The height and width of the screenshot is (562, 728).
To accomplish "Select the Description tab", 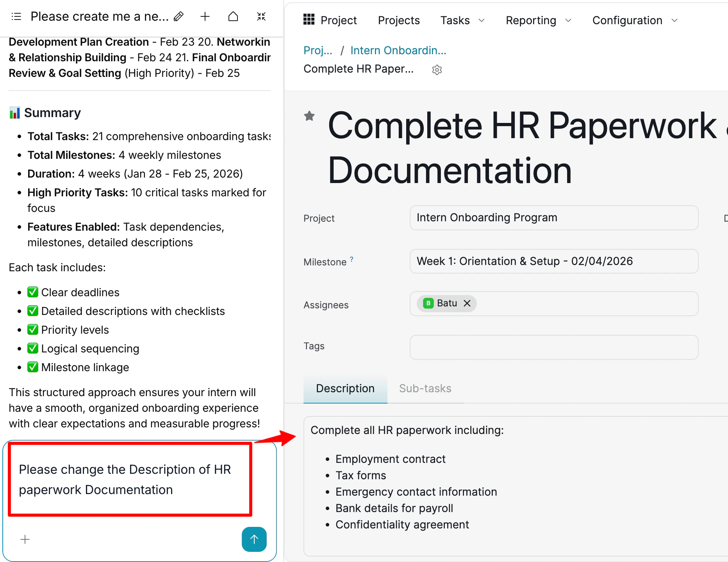I will tap(345, 389).
